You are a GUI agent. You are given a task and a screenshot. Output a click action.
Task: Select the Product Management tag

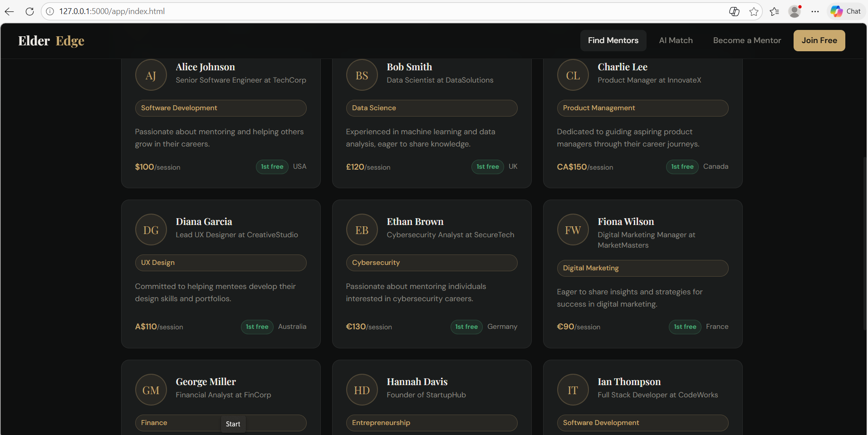642,108
